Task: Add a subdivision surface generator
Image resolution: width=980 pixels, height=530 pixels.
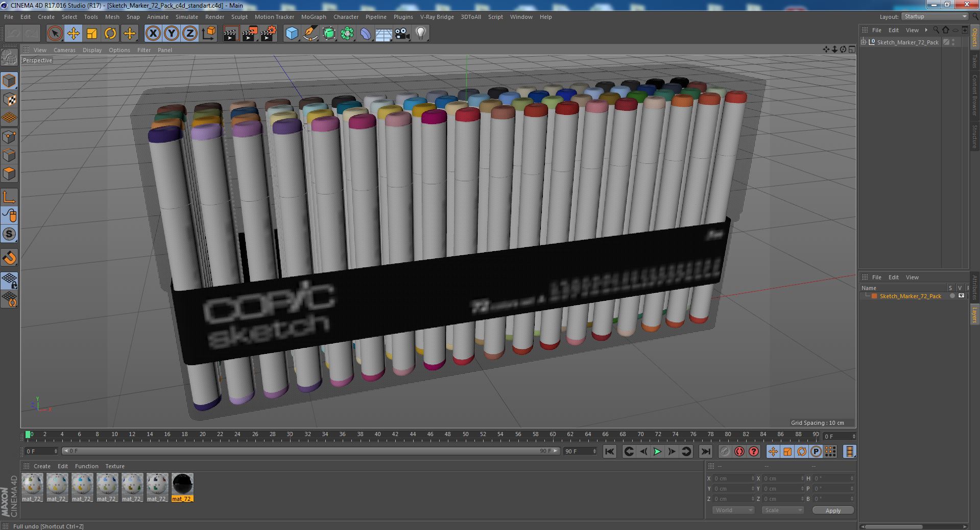Action: [329, 34]
